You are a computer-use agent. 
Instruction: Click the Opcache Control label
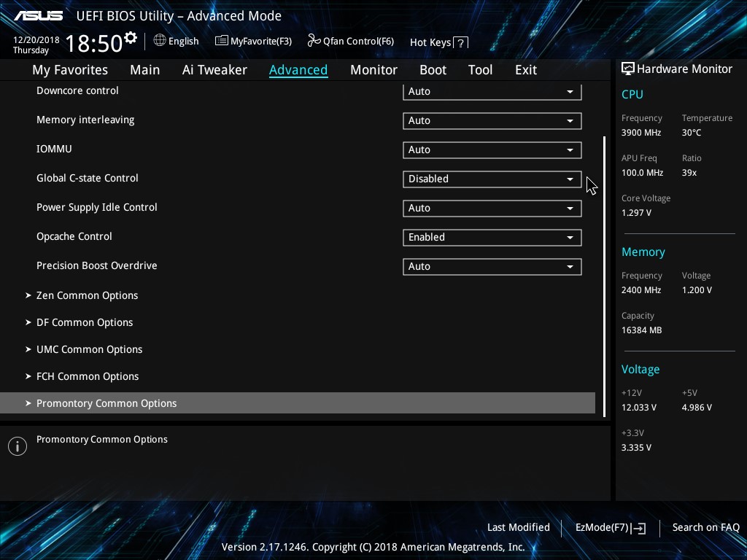coord(74,237)
